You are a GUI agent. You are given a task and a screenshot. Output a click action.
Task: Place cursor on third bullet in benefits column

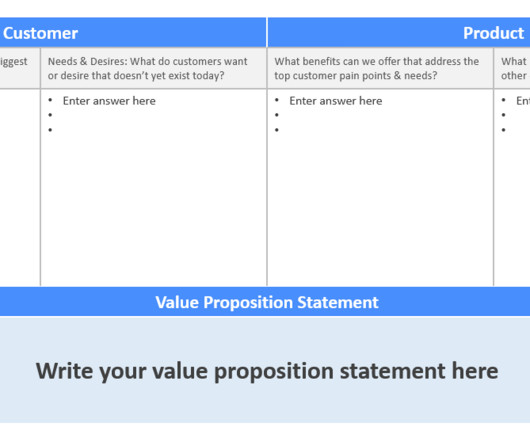277,130
